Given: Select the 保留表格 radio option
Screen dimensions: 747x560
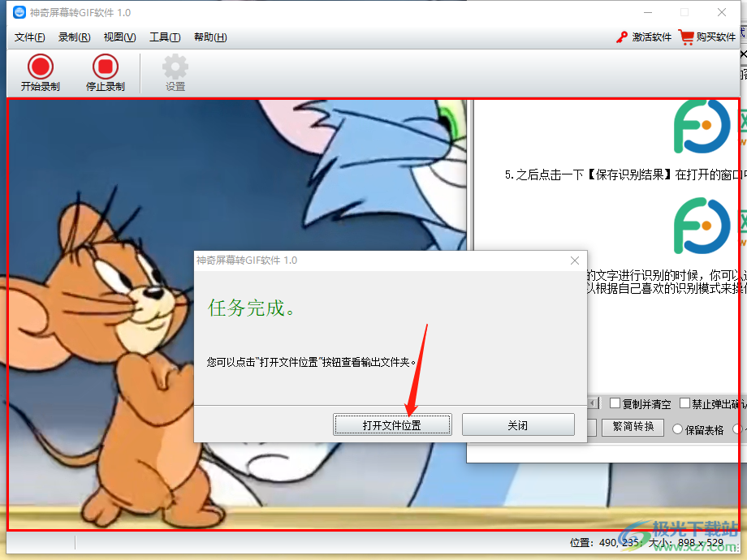Looking at the screenshot, I should pos(677,429).
